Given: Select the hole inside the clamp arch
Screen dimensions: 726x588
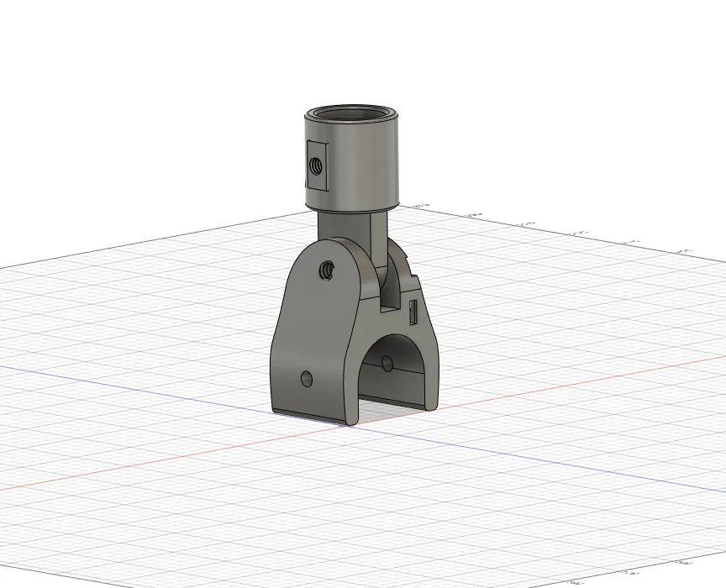Looking at the screenshot, I should coord(387,364).
